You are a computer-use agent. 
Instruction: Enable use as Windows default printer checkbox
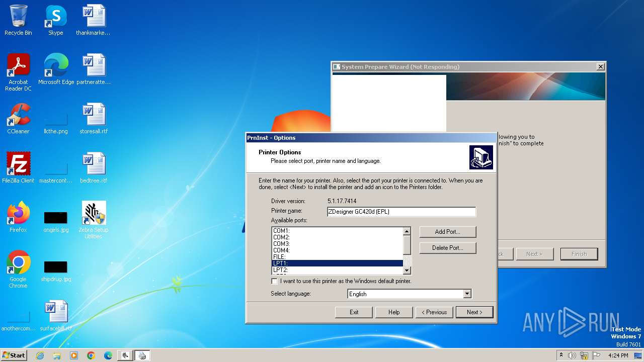click(274, 281)
